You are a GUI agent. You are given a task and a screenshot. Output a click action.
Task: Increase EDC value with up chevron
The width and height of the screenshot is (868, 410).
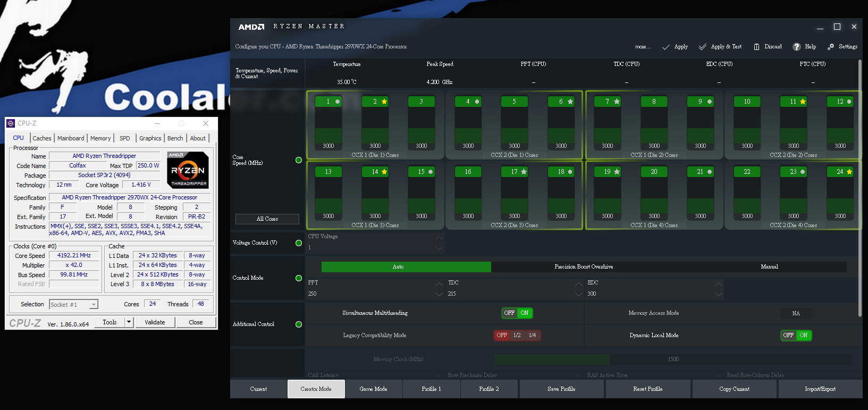(719, 284)
